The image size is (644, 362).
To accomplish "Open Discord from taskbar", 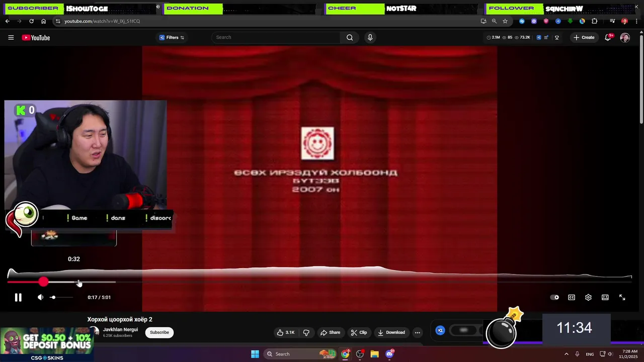I will coord(389,354).
